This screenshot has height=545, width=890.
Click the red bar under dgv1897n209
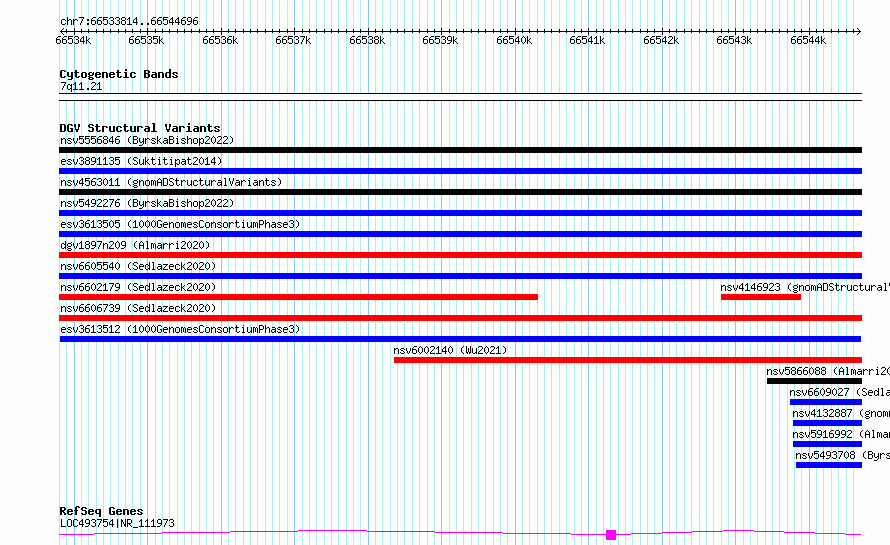click(460, 255)
